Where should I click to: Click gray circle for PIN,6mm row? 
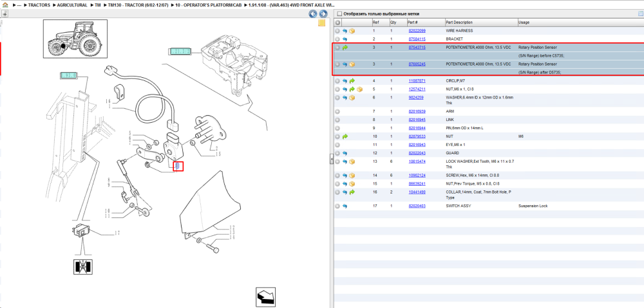[x=337, y=128]
